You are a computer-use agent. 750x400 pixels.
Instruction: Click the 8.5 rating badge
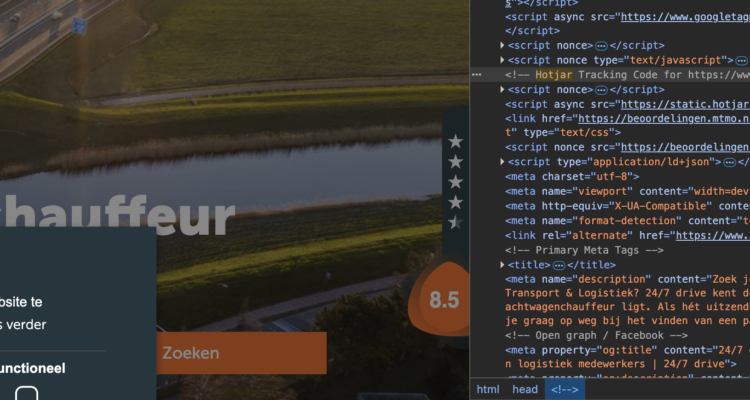click(444, 300)
